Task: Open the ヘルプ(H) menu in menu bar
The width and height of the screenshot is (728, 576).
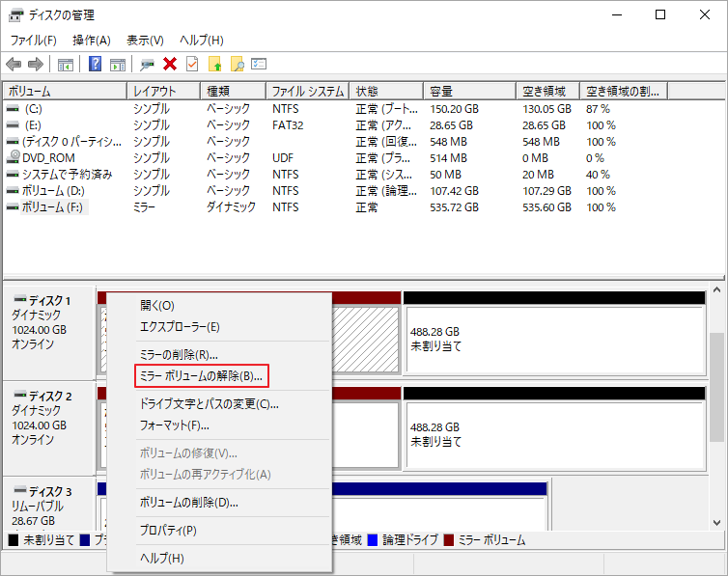Action: tap(202, 41)
